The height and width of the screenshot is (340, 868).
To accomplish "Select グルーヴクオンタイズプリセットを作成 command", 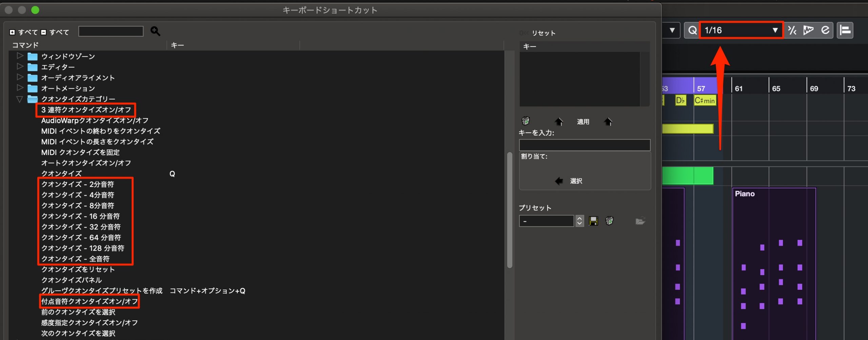I will tap(102, 290).
